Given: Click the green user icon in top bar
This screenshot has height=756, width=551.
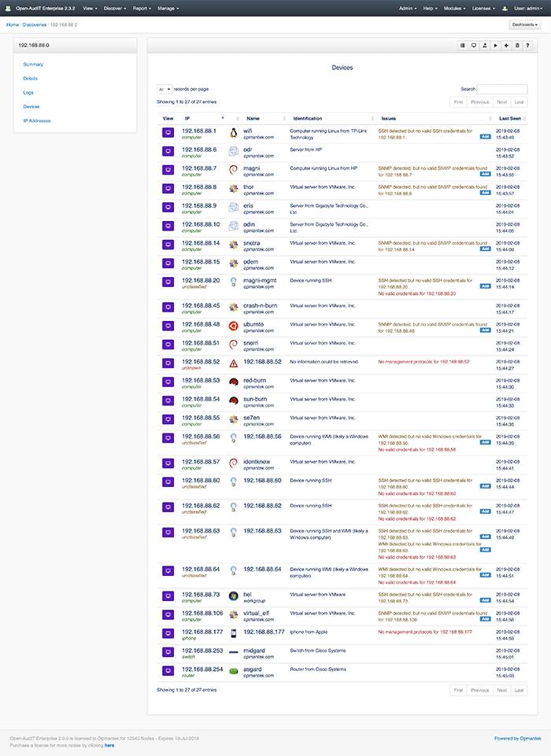Looking at the screenshot, I should 505,8.
